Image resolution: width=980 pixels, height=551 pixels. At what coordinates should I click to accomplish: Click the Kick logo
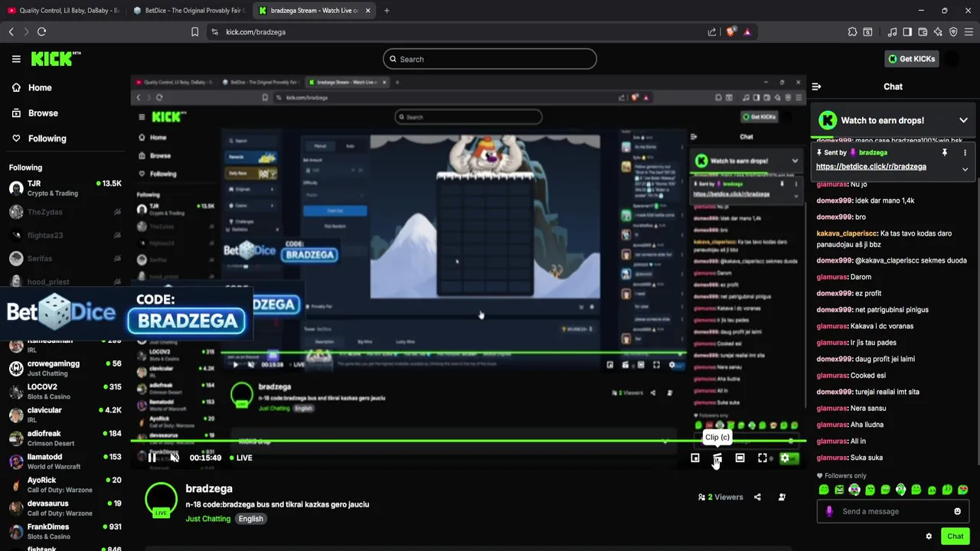pyautogui.click(x=56, y=59)
